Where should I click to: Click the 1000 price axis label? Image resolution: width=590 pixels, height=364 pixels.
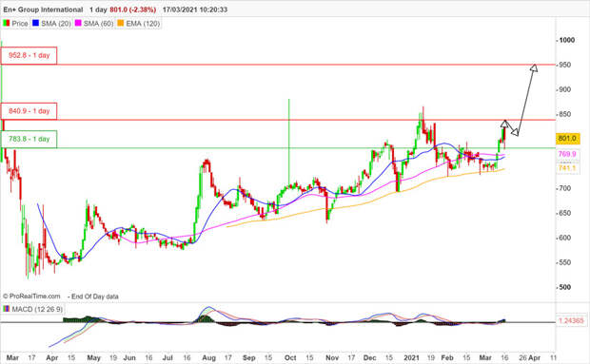coord(566,40)
